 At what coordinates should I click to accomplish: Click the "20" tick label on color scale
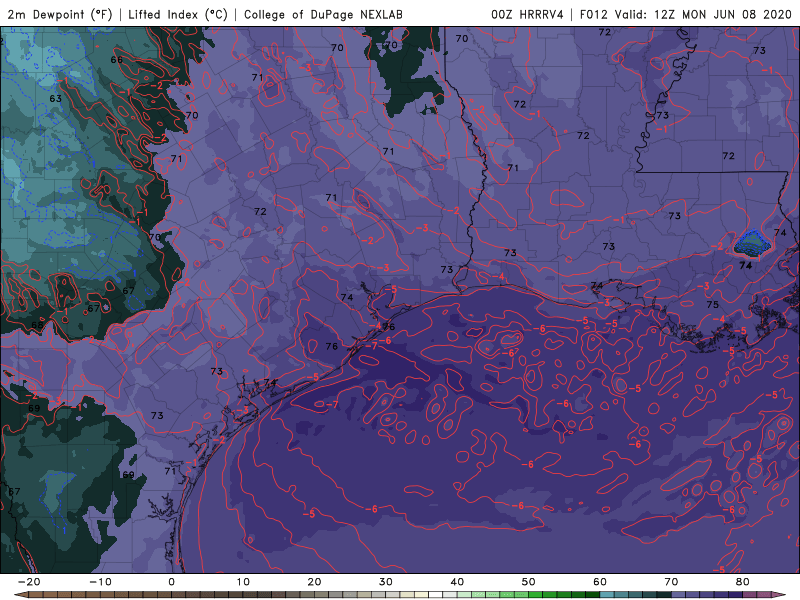tap(314, 582)
